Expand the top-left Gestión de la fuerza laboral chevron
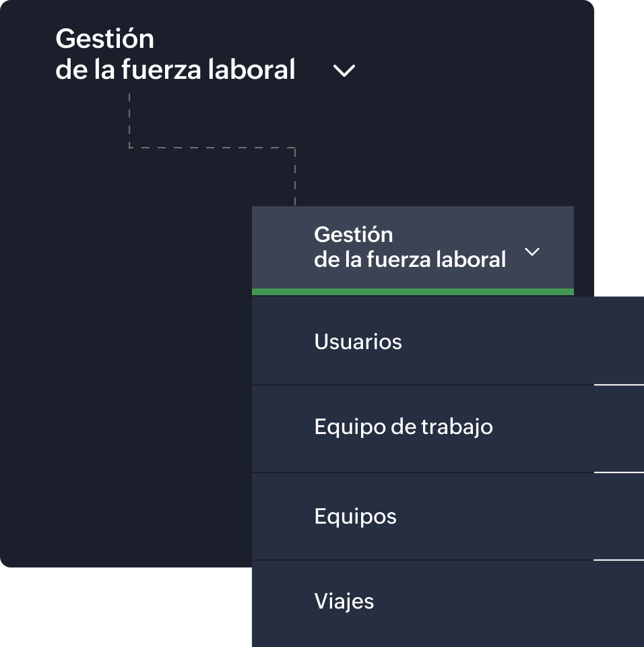Image resolution: width=644 pixels, height=647 pixels. pyautogui.click(x=343, y=70)
